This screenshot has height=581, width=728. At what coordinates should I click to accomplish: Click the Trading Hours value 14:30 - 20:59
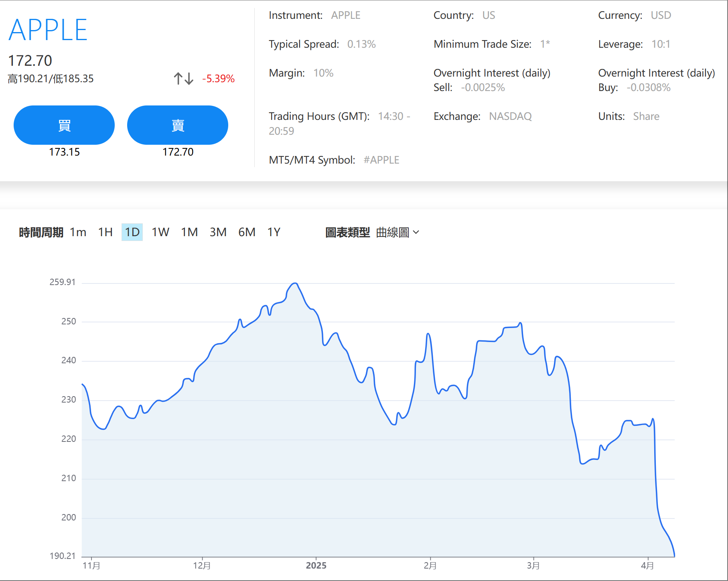[x=339, y=123]
